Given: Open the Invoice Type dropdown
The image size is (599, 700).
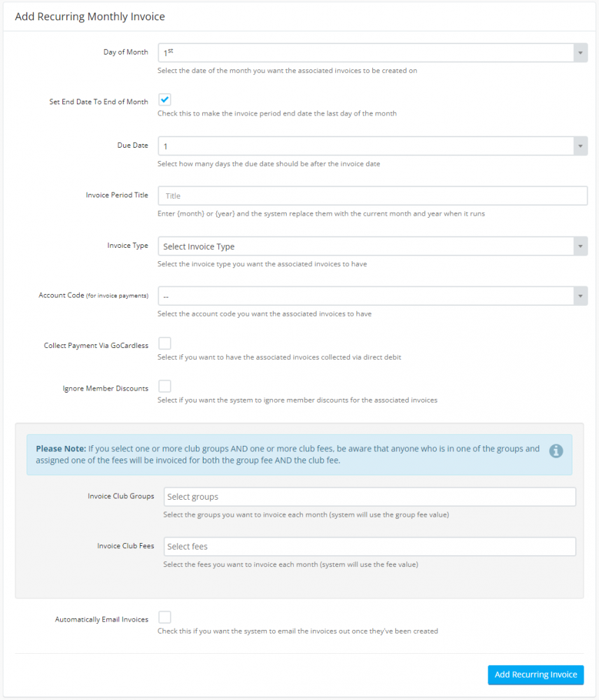Looking at the screenshot, I should (371, 246).
